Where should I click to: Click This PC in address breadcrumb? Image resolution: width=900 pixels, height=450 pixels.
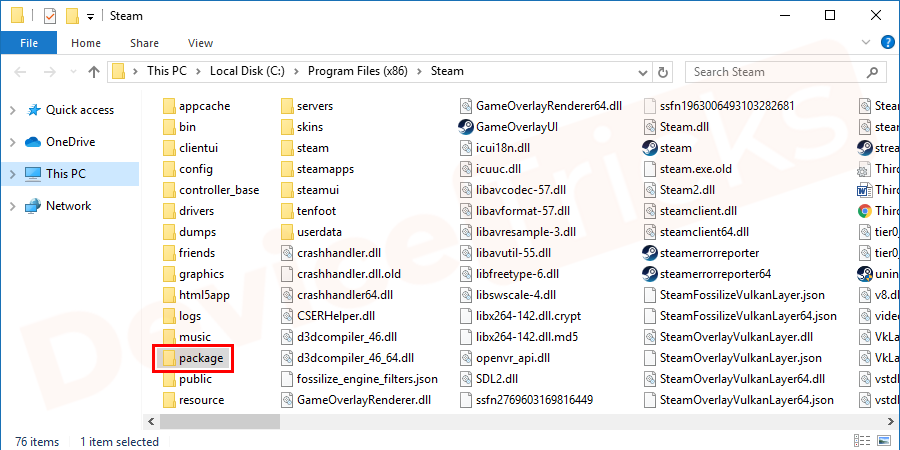[x=166, y=72]
